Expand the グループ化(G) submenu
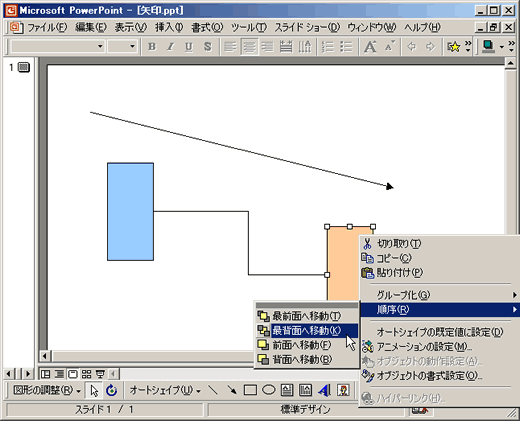Screen dimensions: 520x421 pyautogui.click(x=440, y=295)
